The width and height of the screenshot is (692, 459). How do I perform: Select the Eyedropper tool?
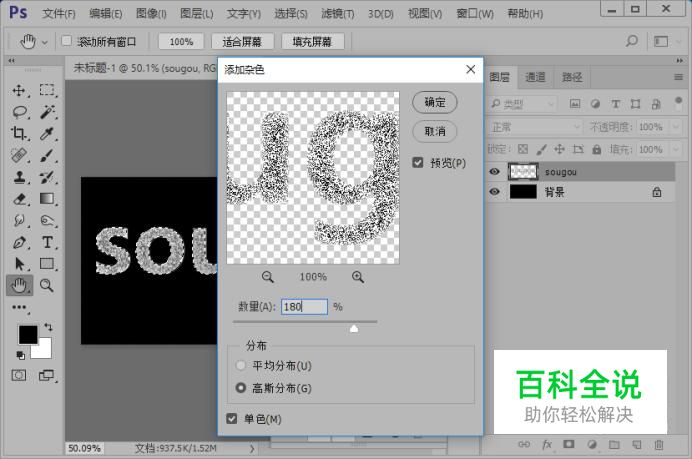pyautogui.click(x=47, y=133)
